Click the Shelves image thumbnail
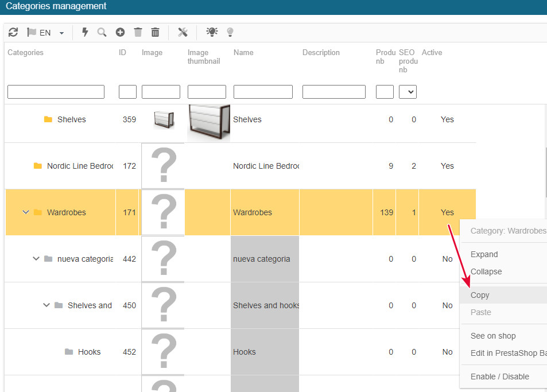 [x=208, y=121]
